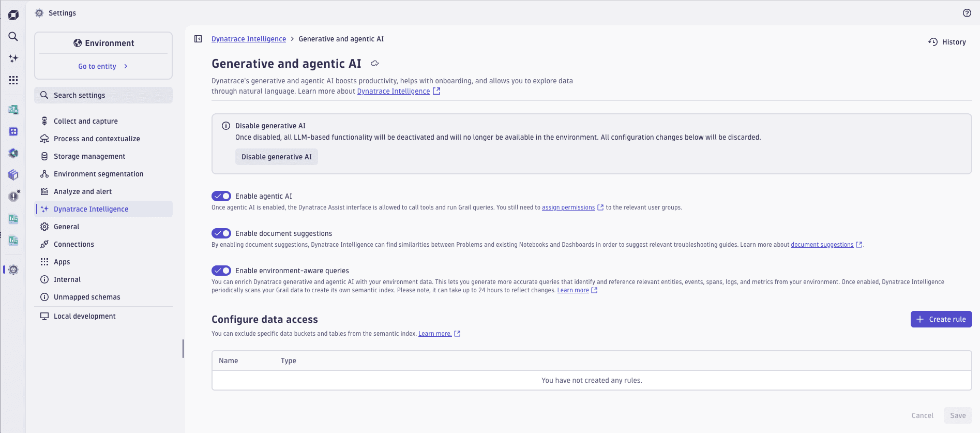Click the external link icon after assign permissions
The height and width of the screenshot is (433, 980).
pyautogui.click(x=600, y=207)
